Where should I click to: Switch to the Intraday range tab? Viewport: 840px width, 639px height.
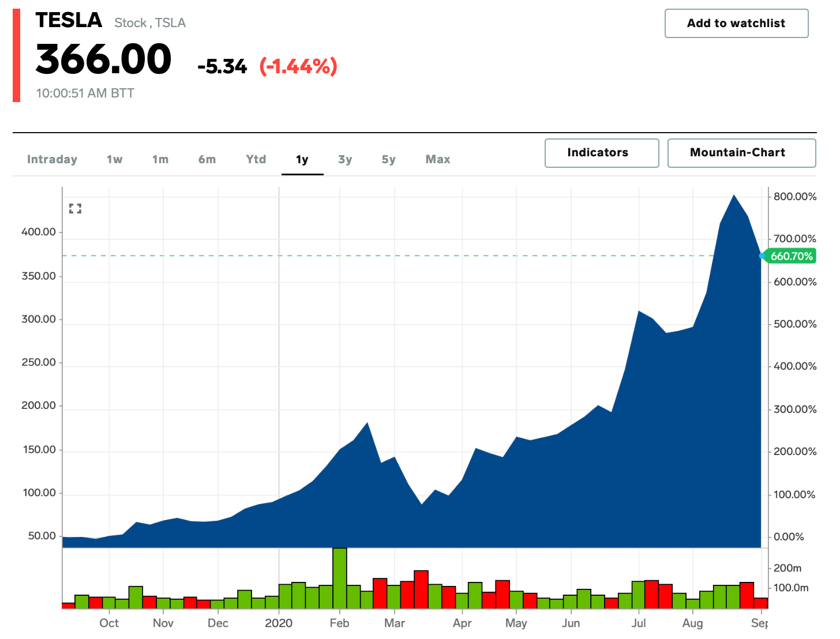click(x=52, y=159)
